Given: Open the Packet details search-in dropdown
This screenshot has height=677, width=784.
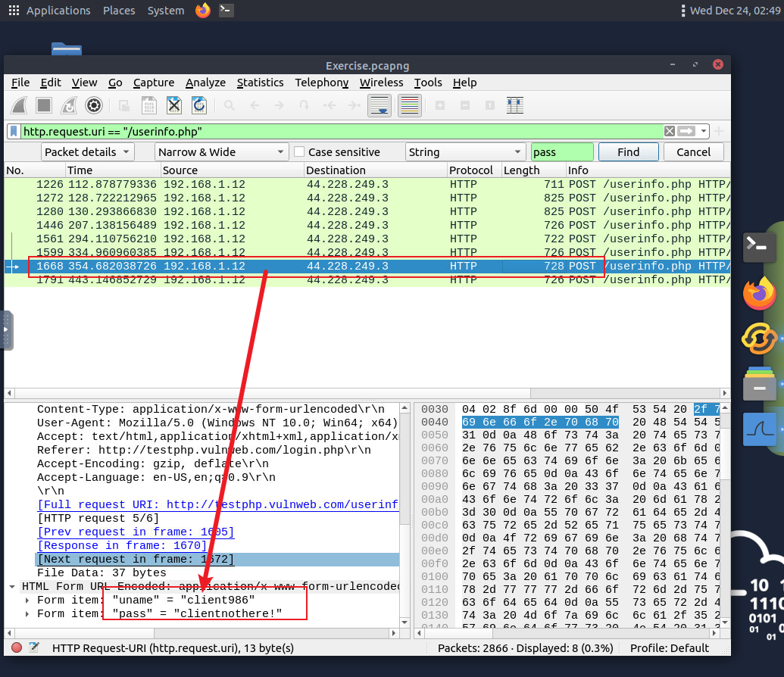Looking at the screenshot, I should click(x=88, y=152).
